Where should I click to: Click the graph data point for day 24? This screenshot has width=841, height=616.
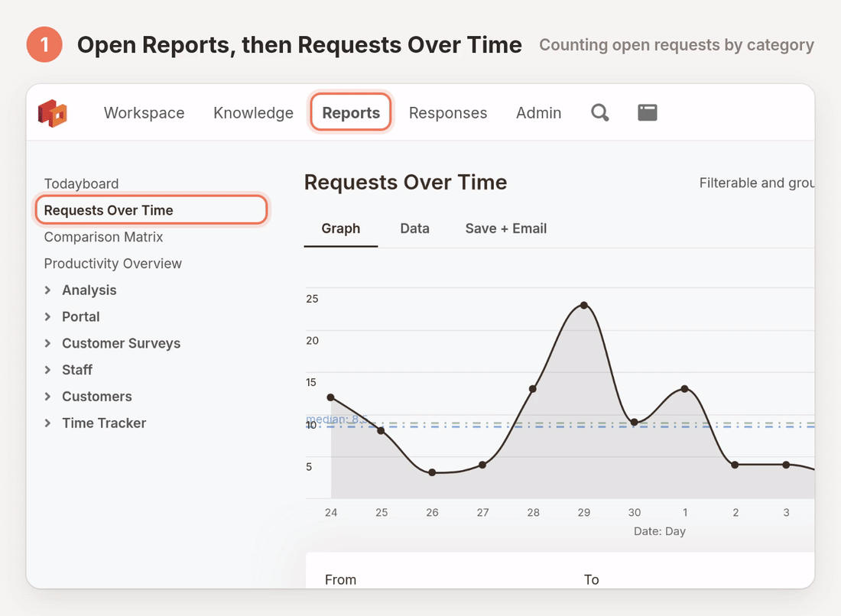[331, 397]
